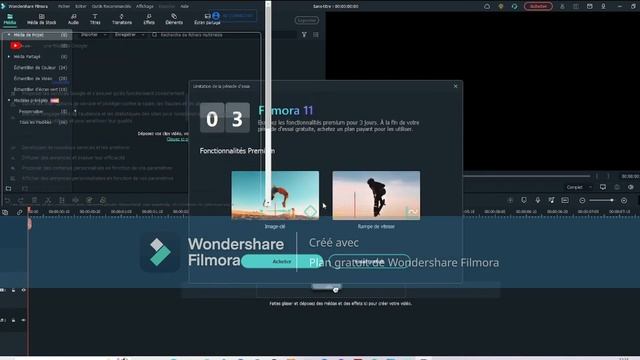
Task: Click the snapshot camera icon under preview
Action: (x=617, y=187)
